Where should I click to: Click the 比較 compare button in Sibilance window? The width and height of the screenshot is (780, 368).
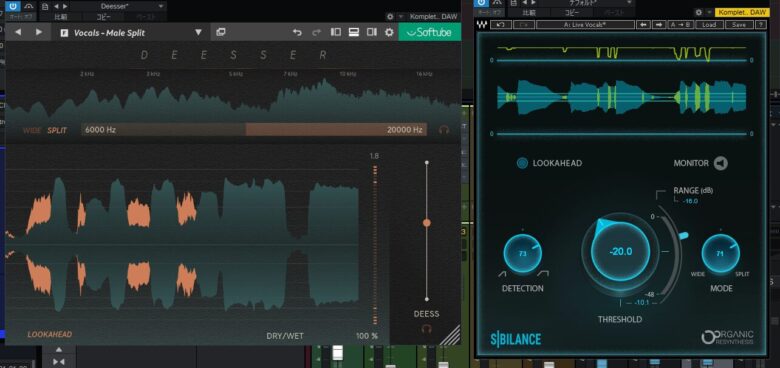(x=529, y=12)
